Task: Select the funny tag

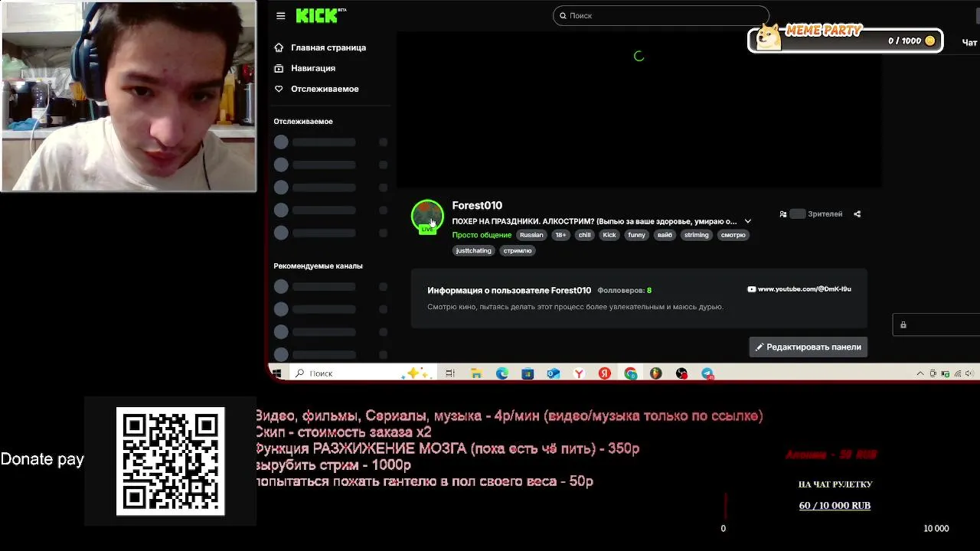Action: point(637,235)
